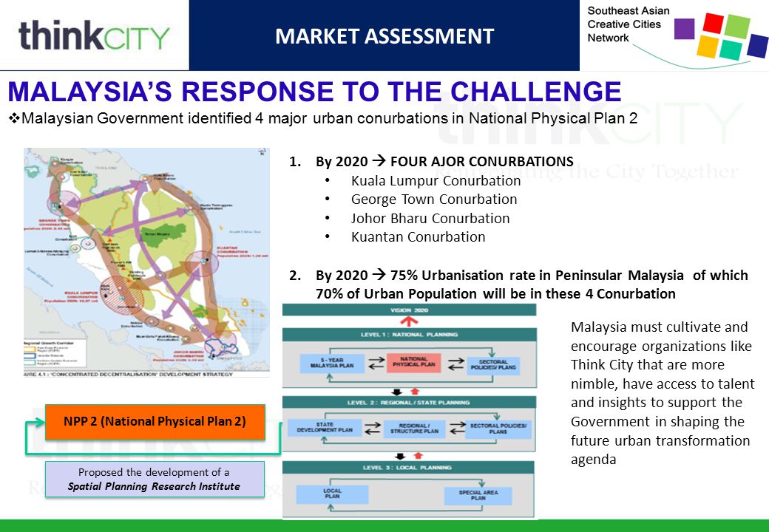Click the Kuala Lumpur Conurbation bullet
This screenshot has height=532, width=769.
coord(436,181)
